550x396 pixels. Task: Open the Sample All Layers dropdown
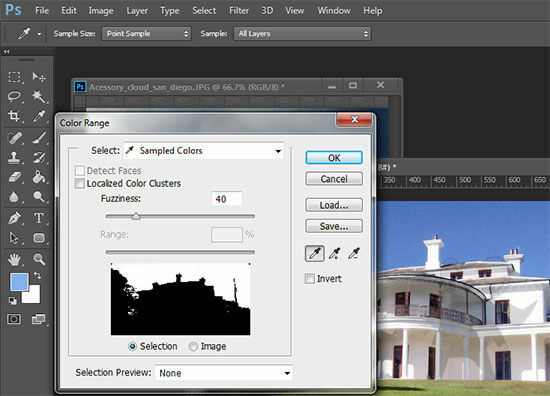302,34
